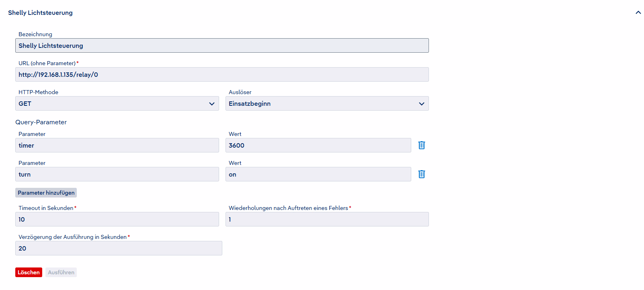Click the Wert field containing on

[x=318, y=174]
